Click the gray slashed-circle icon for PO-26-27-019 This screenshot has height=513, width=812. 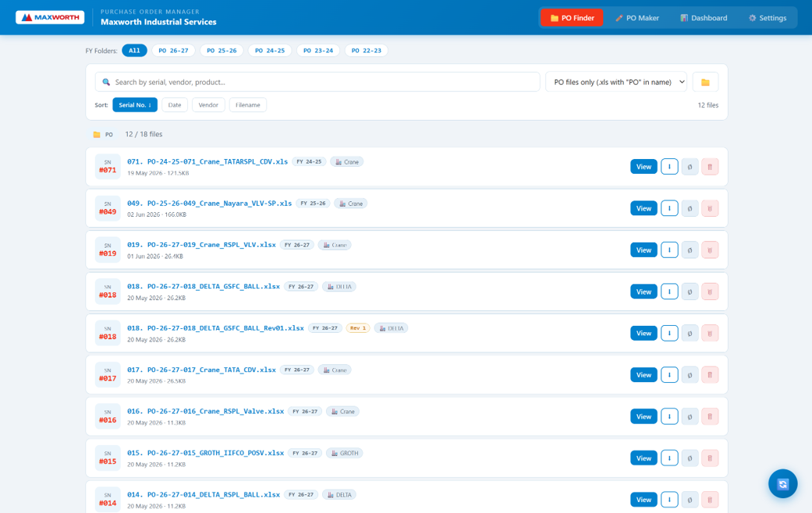click(x=690, y=250)
